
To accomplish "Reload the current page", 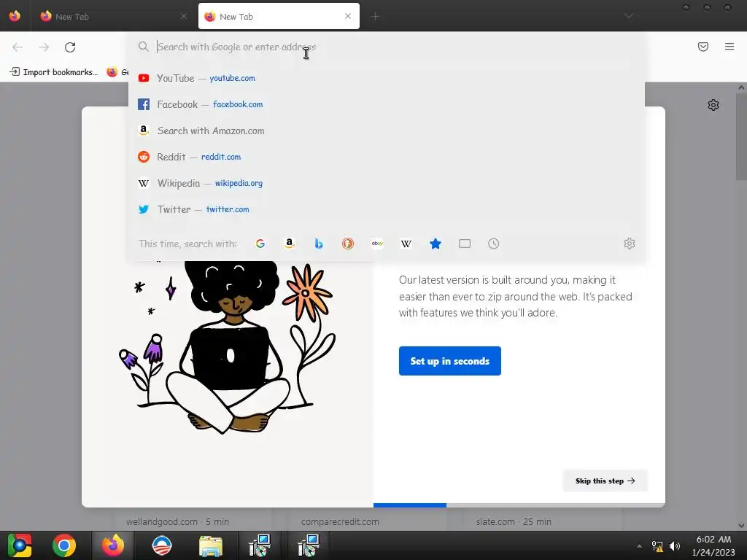I will (x=70, y=47).
